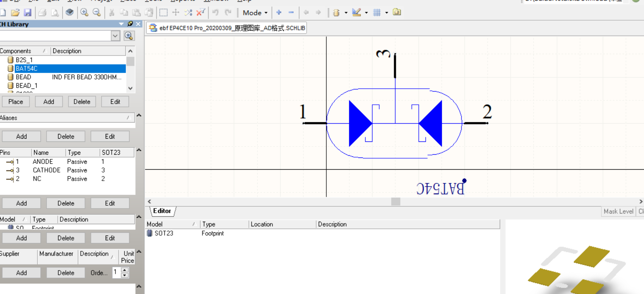This screenshot has height=294, width=644.
Task: Click the horizontal scrollbar thumb under canvas
Action: coord(396,202)
